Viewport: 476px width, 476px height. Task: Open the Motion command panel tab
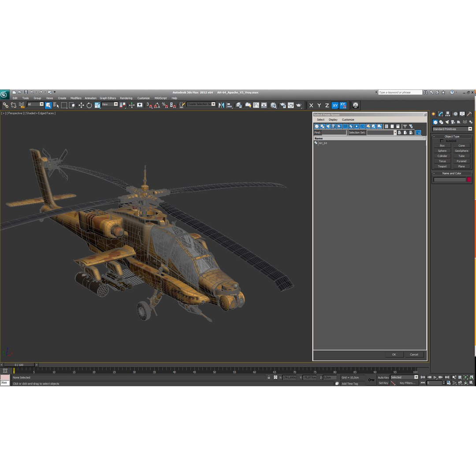tap(455, 114)
